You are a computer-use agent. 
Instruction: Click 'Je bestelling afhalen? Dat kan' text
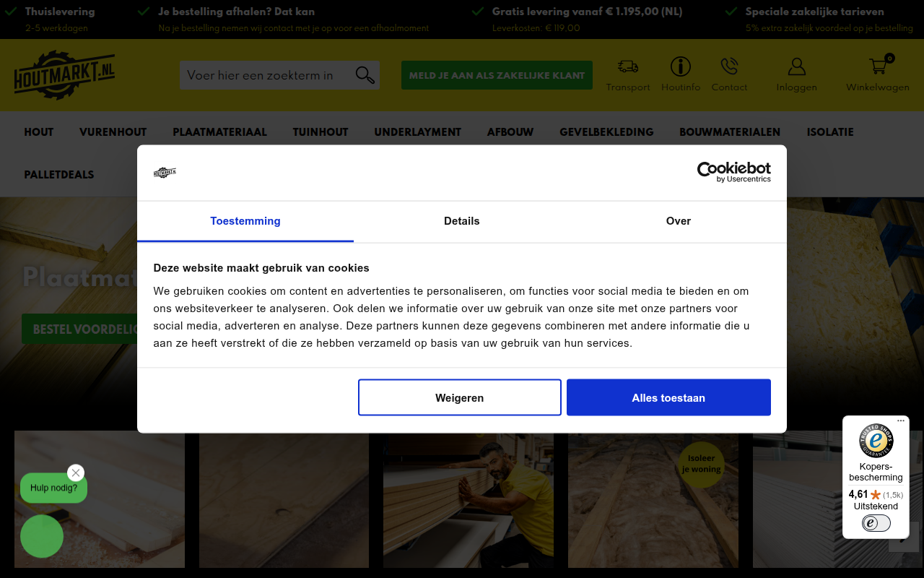point(237,12)
